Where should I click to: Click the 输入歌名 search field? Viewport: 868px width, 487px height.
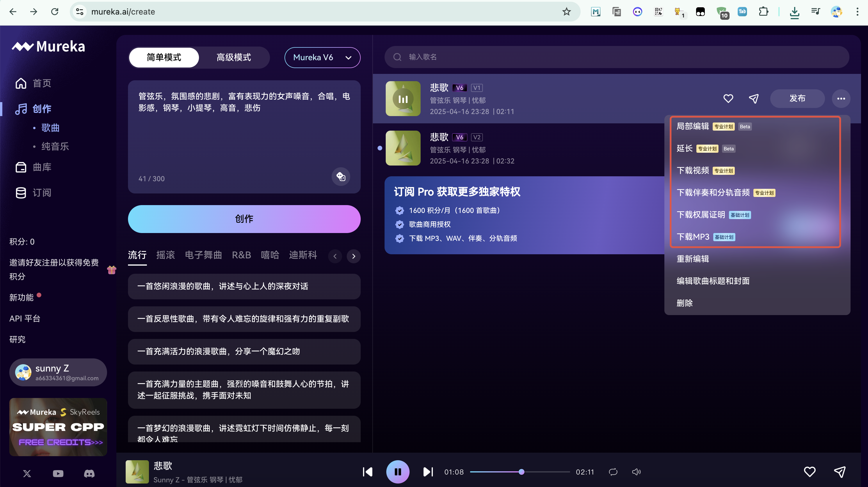pos(617,57)
